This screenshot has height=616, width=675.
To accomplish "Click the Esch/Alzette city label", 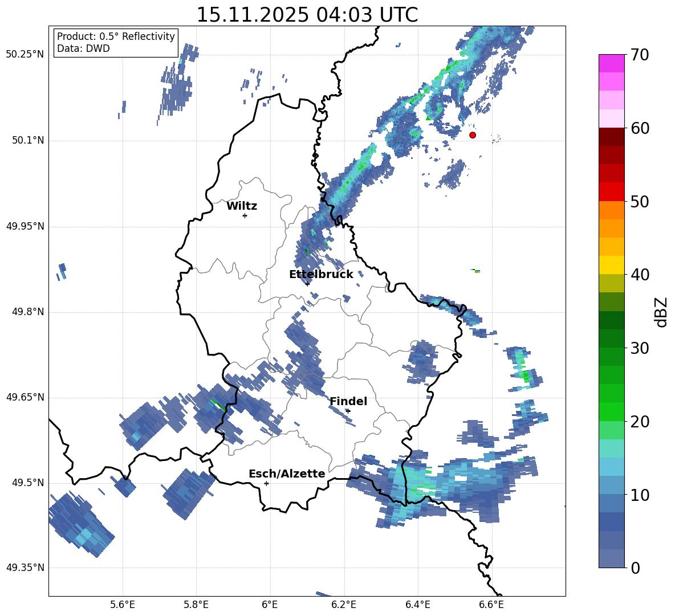I will pos(287,474).
